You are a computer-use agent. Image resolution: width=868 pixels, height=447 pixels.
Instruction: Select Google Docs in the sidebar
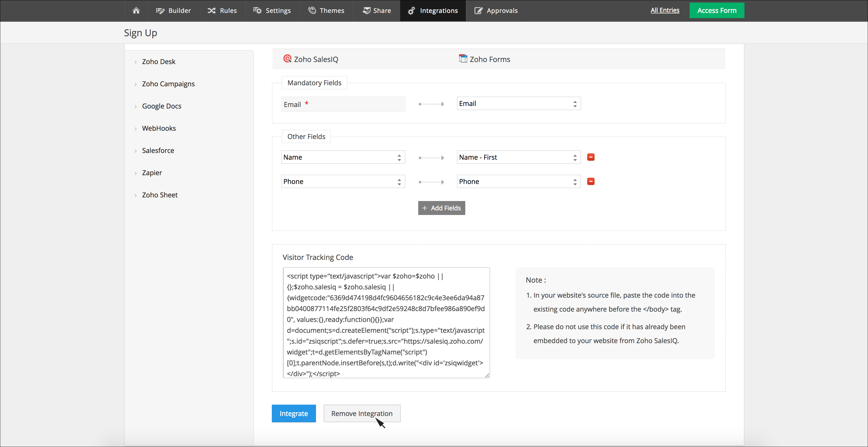pos(161,106)
